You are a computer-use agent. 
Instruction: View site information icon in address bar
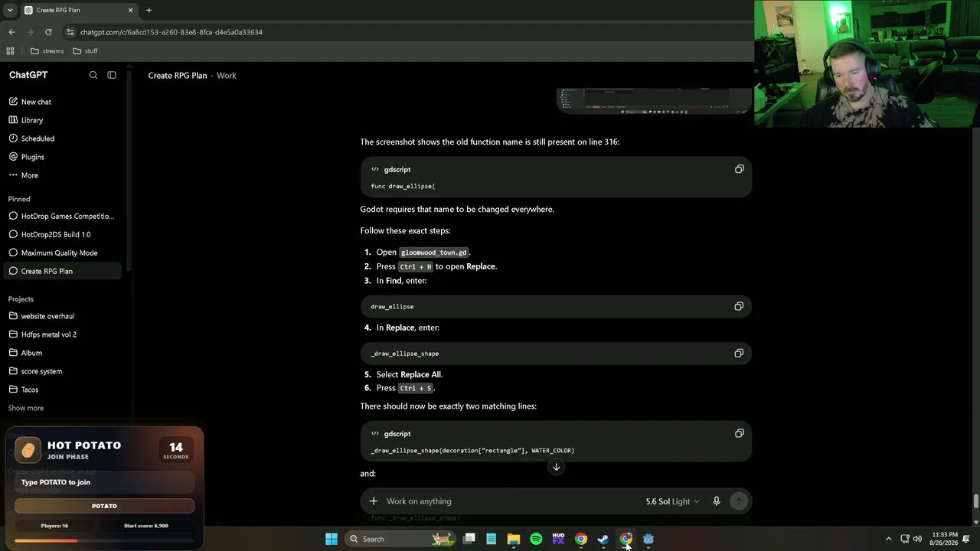pos(70,32)
